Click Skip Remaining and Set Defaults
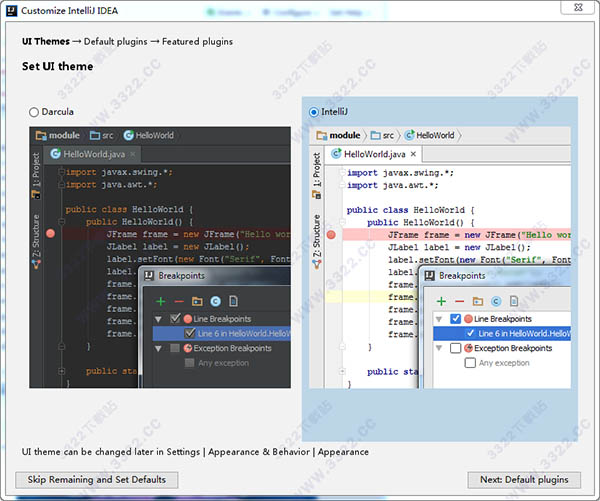This screenshot has width=600, height=501. click(97, 479)
